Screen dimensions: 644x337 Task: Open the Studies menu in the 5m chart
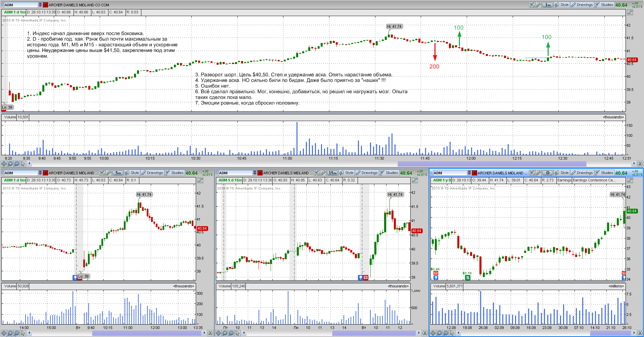pos(175,173)
